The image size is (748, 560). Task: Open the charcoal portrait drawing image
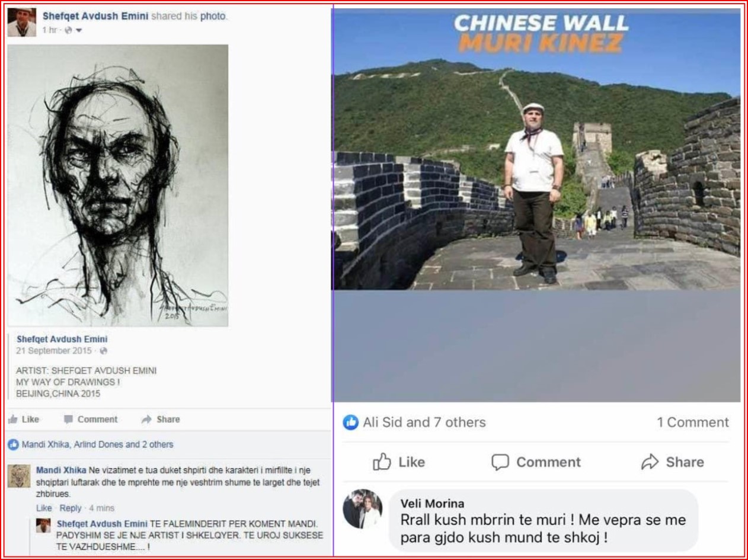[118, 185]
